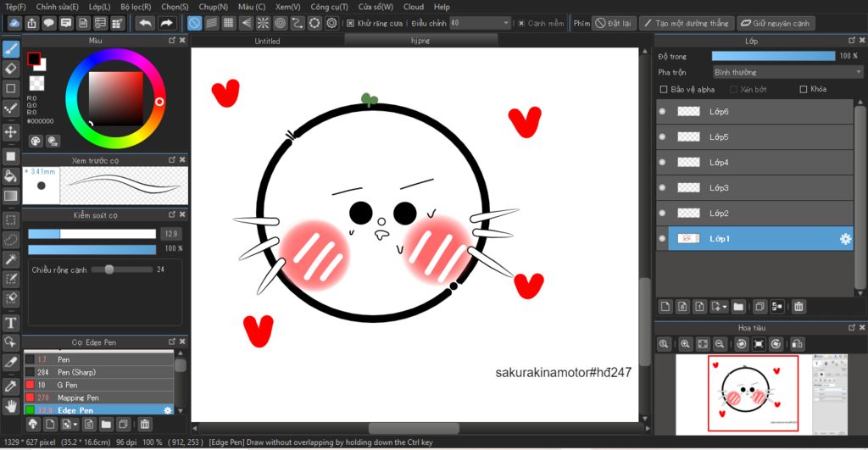Select the rectangular selection tool
The height and width of the screenshot is (450, 868).
[x=10, y=220]
